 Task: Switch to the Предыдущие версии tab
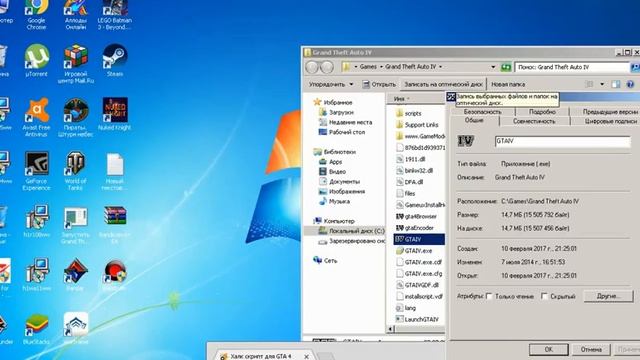click(610, 111)
